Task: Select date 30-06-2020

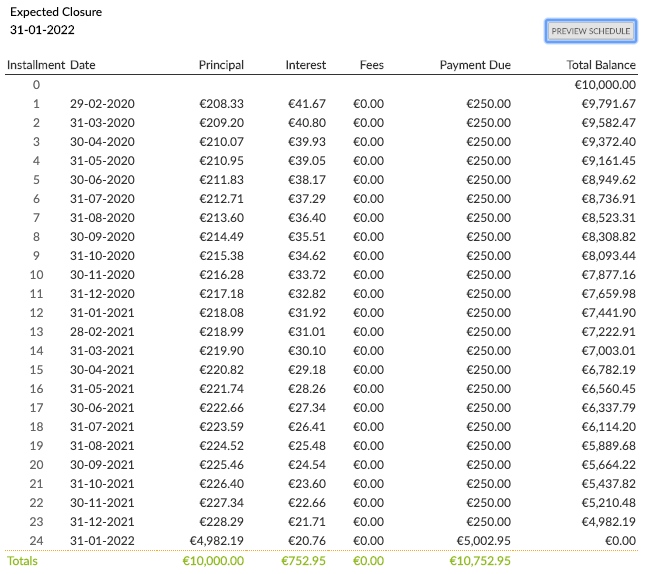Action: [102, 180]
